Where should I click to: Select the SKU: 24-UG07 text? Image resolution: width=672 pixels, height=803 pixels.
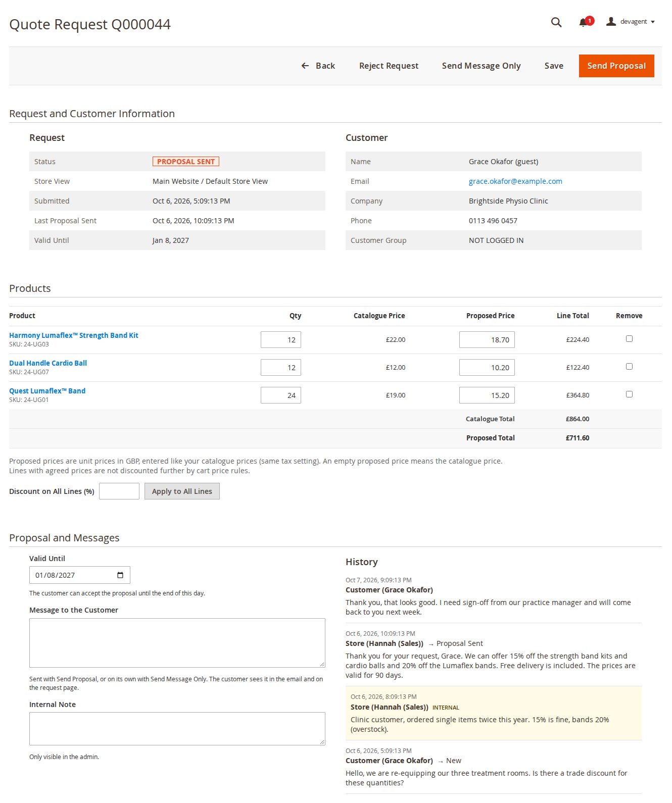29,372
